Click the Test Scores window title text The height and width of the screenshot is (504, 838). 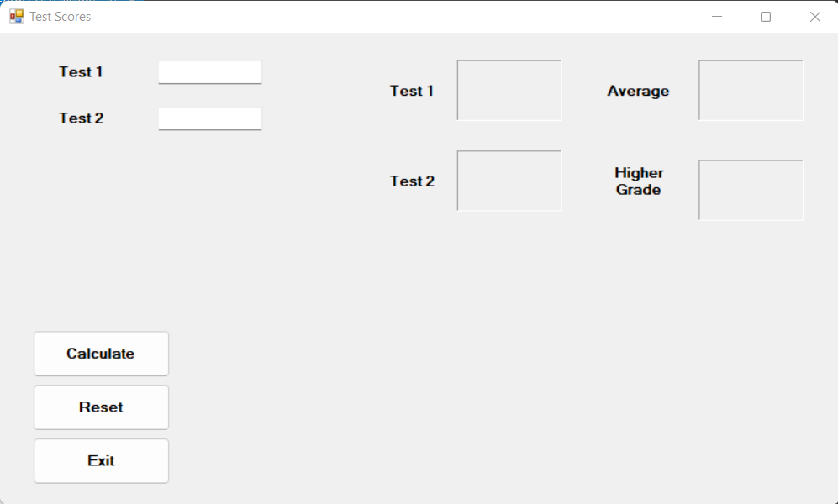coord(61,17)
